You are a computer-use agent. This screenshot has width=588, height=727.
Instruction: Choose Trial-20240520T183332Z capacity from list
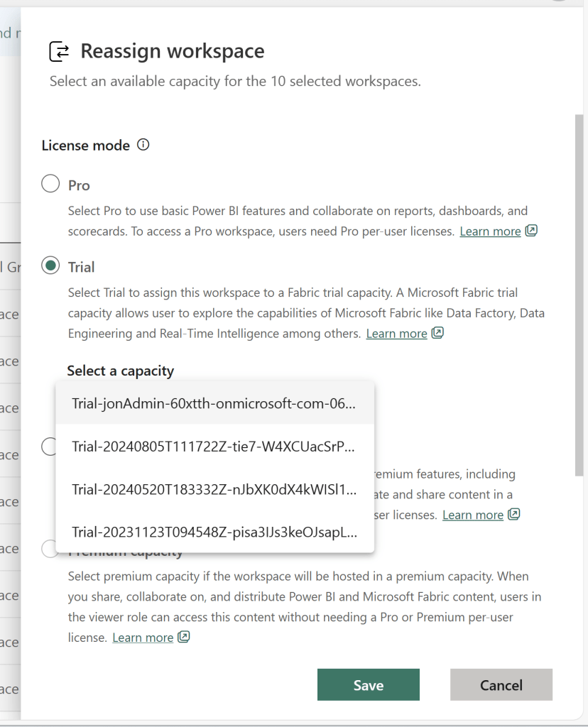pyautogui.click(x=214, y=490)
